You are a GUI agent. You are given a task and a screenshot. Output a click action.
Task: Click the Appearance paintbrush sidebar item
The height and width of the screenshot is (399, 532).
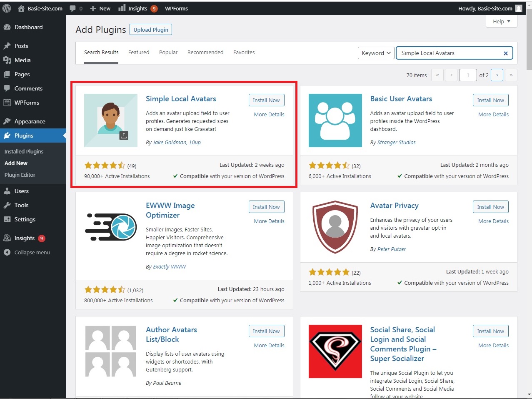point(30,121)
